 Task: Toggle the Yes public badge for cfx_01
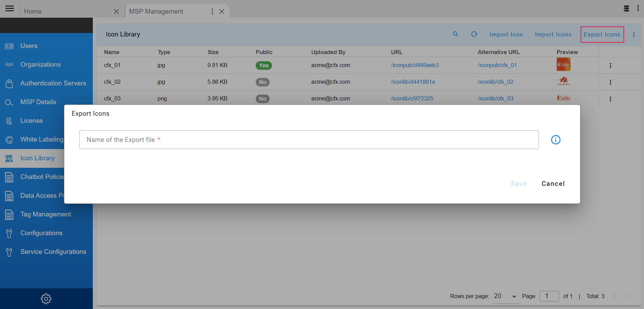(x=264, y=65)
